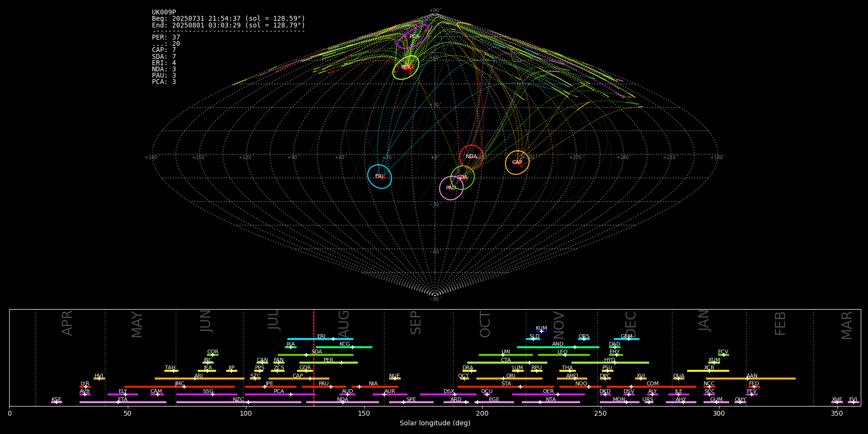Click the JAN month label on timeline
The image size is (868, 434).
704,321
